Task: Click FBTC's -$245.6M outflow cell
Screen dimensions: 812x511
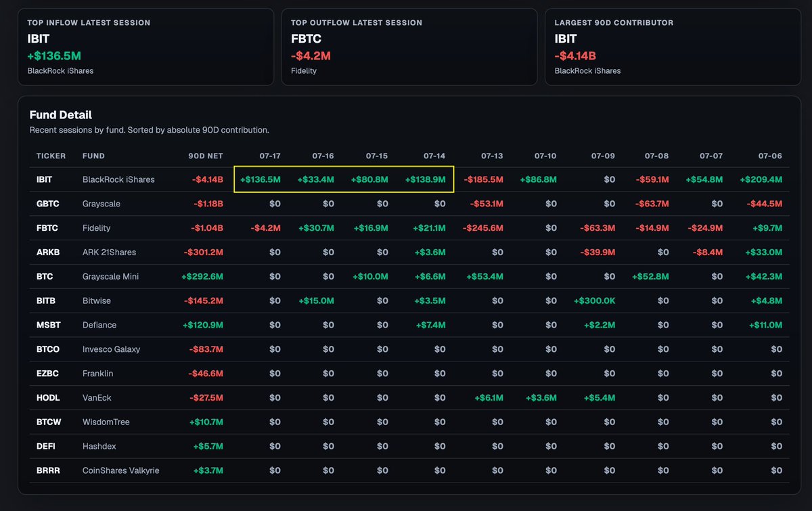Action: tap(483, 228)
